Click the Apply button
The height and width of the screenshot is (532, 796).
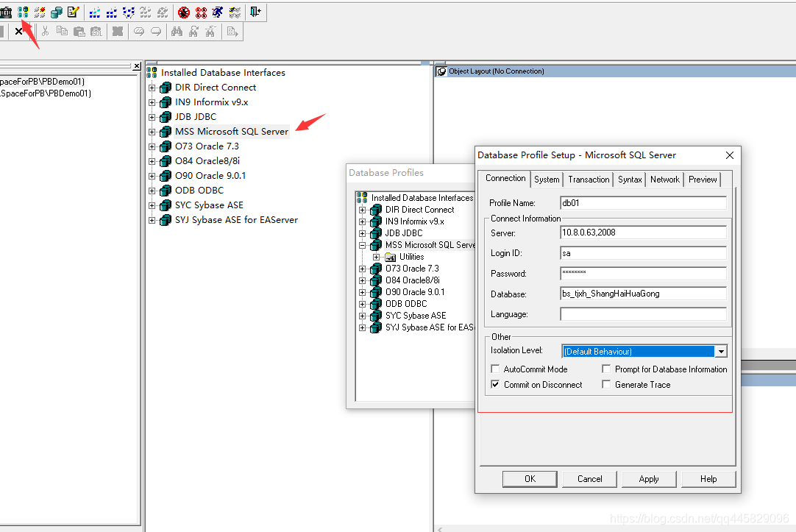[649, 479]
